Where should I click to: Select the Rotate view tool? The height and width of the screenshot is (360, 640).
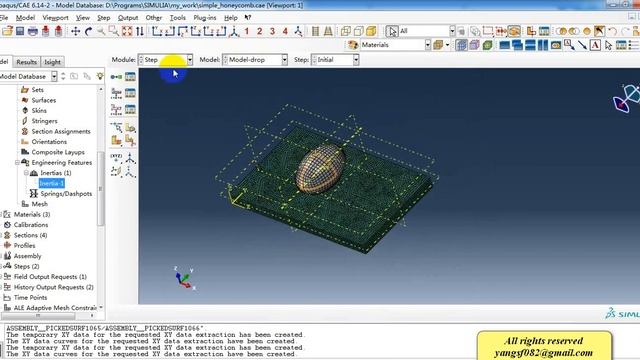[x=89, y=31]
